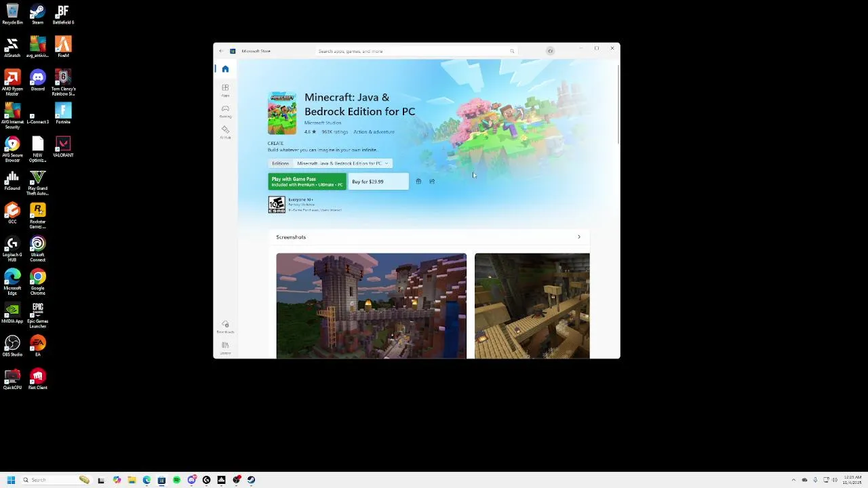This screenshot has height=488, width=868.
Task: Click the search magnifier in Store search box
Action: point(512,51)
